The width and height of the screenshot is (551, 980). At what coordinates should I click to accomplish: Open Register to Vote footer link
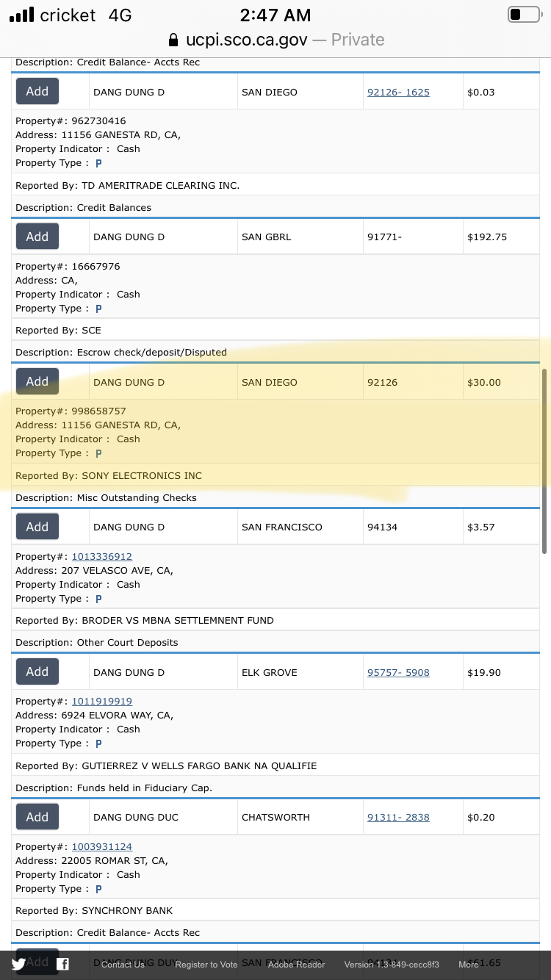pyautogui.click(x=206, y=965)
